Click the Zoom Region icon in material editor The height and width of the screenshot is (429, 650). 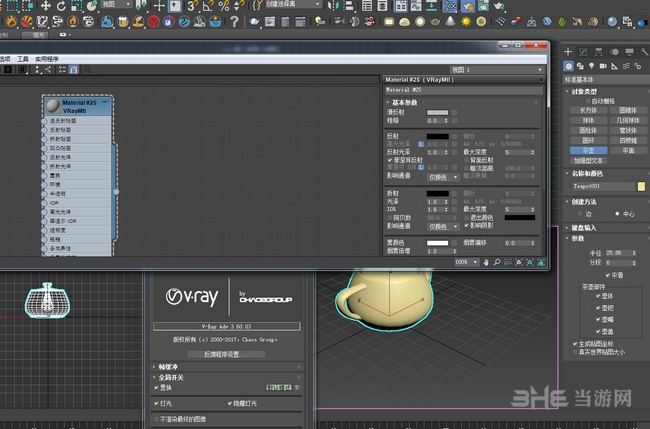point(508,262)
